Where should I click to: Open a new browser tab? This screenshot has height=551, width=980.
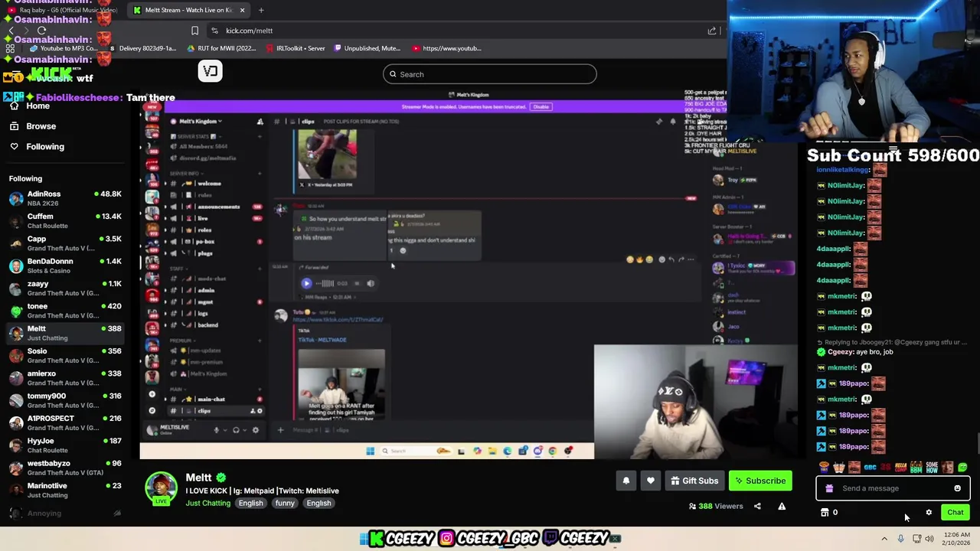click(261, 10)
